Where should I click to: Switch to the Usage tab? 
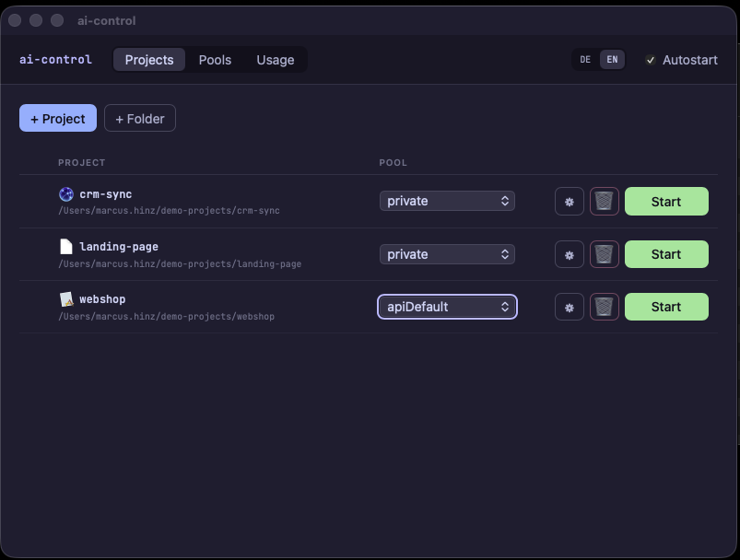pyautogui.click(x=276, y=60)
